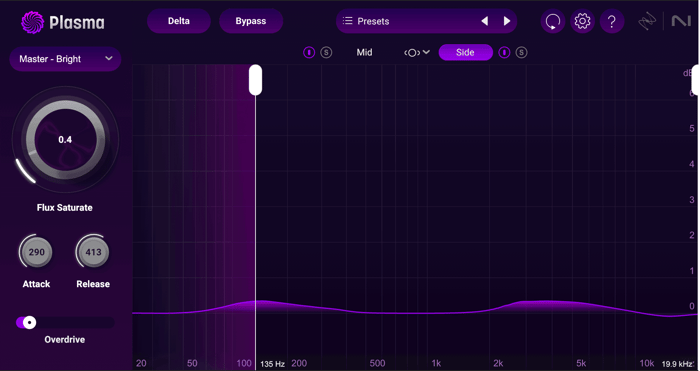Click the 135 Hz frequency readout

point(272,364)
